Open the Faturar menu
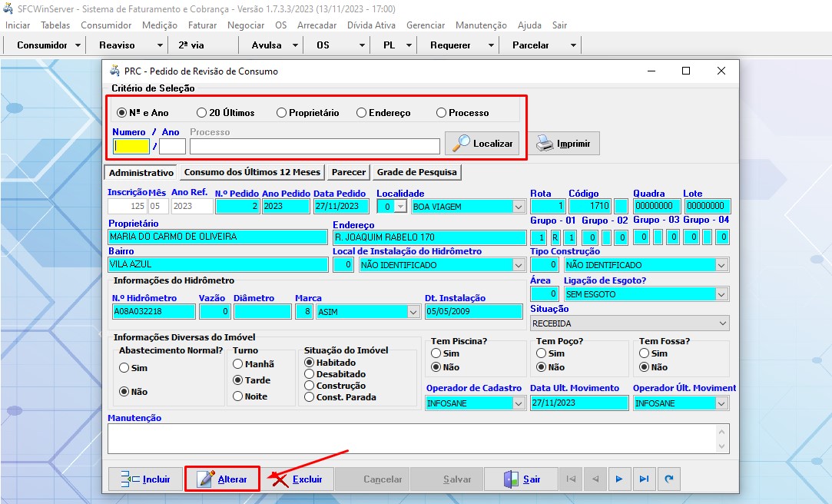This screenshot has height=504, width=832. [x=202, y=25]
